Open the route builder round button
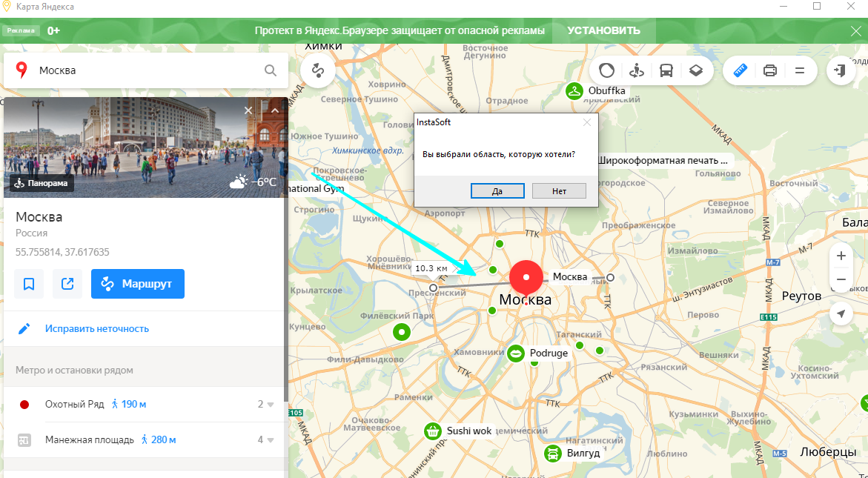Viewport: 868px width, 478px height. coord(318,70)
